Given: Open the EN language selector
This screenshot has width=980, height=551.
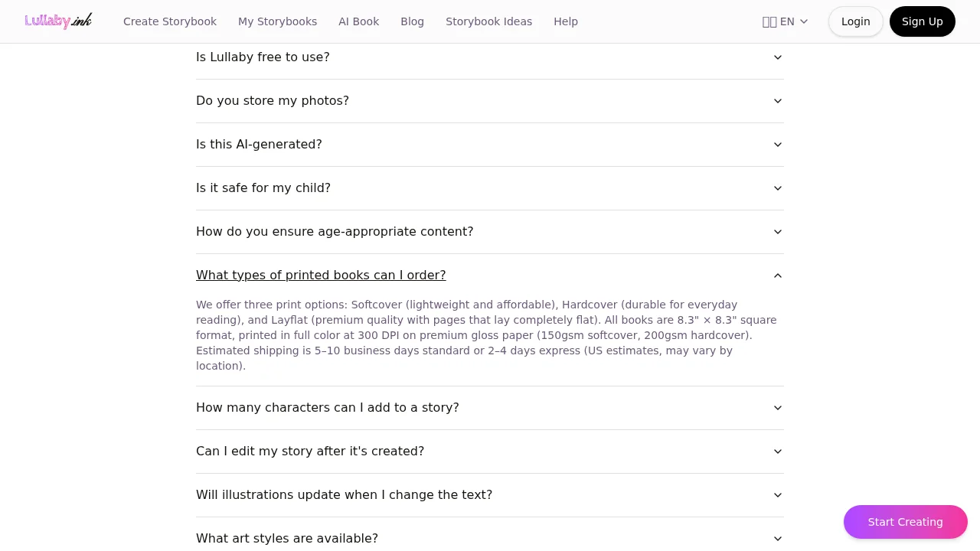Looking at the screenshot, I should point(785,21).
